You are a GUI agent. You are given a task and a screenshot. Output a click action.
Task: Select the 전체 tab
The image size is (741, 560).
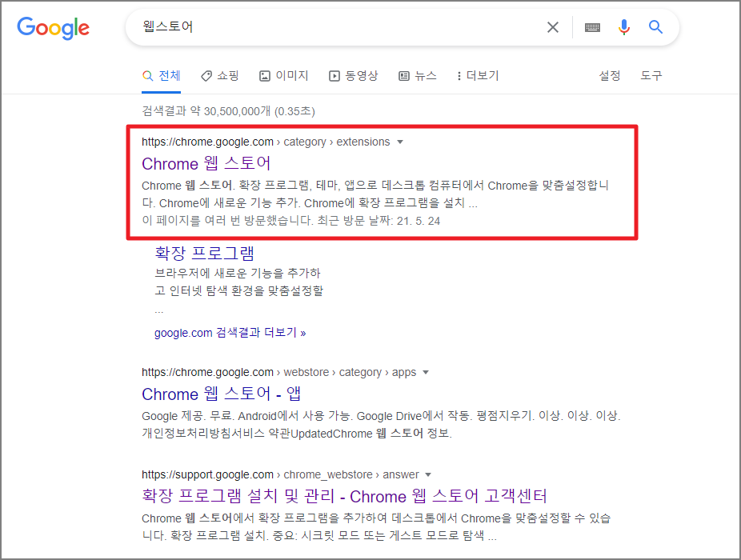tap(161, 76)
